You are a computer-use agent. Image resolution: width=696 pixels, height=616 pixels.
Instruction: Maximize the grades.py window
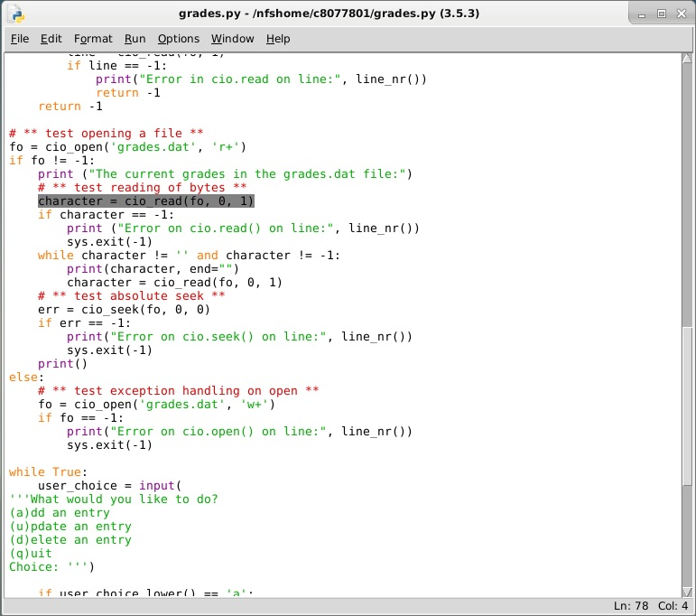[x=662, y=14]
